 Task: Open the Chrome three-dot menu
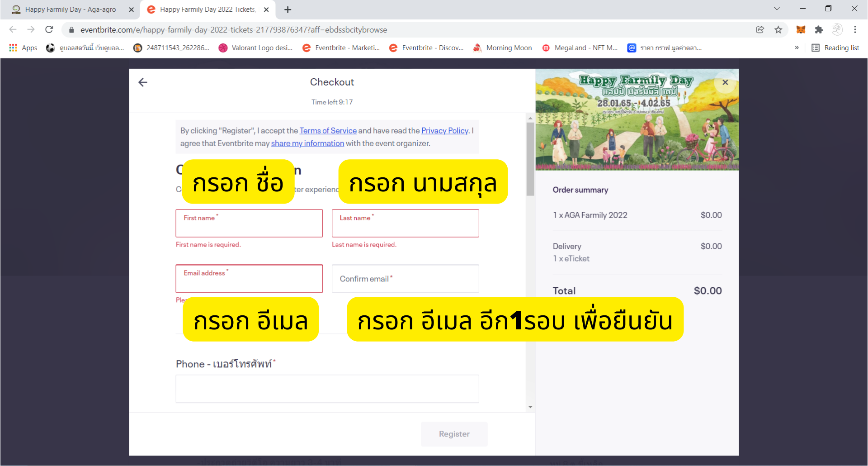[855, 30]
